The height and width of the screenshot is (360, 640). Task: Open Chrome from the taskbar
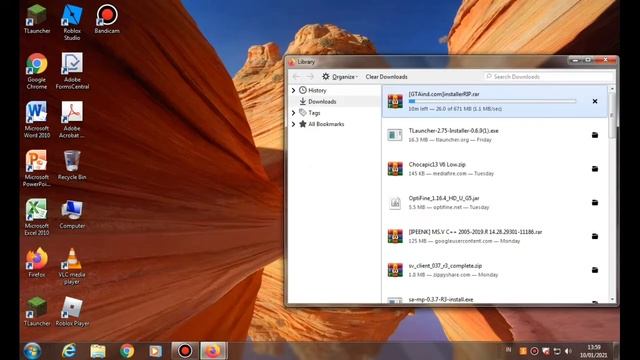click(127, 351)
